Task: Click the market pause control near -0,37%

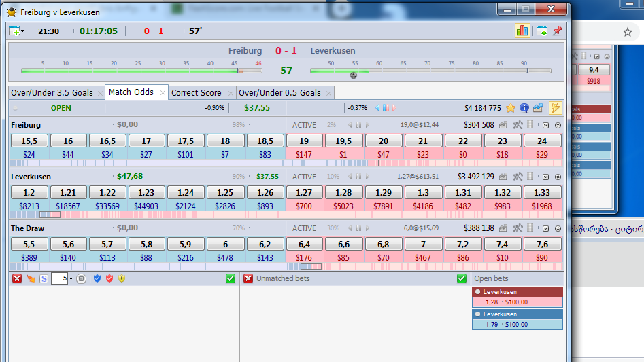Action: point(386,108)
